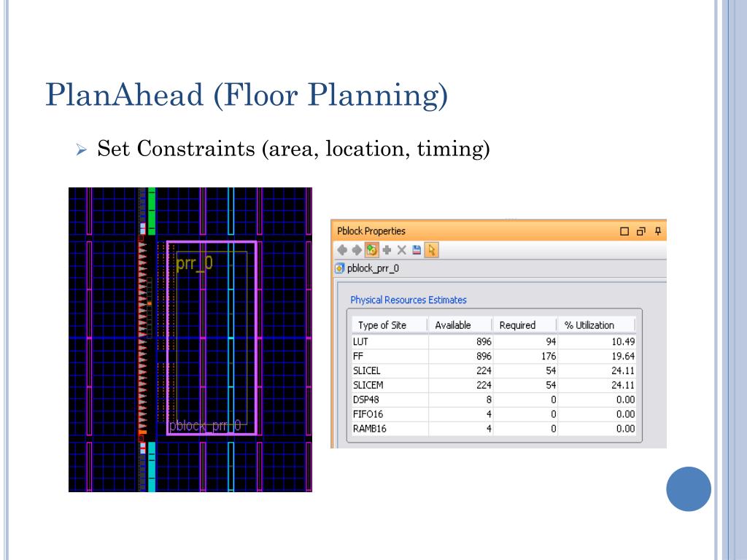Toggle the green auto-update selection icon
Viewport: 747px width, 560px height.
[371, 249]
